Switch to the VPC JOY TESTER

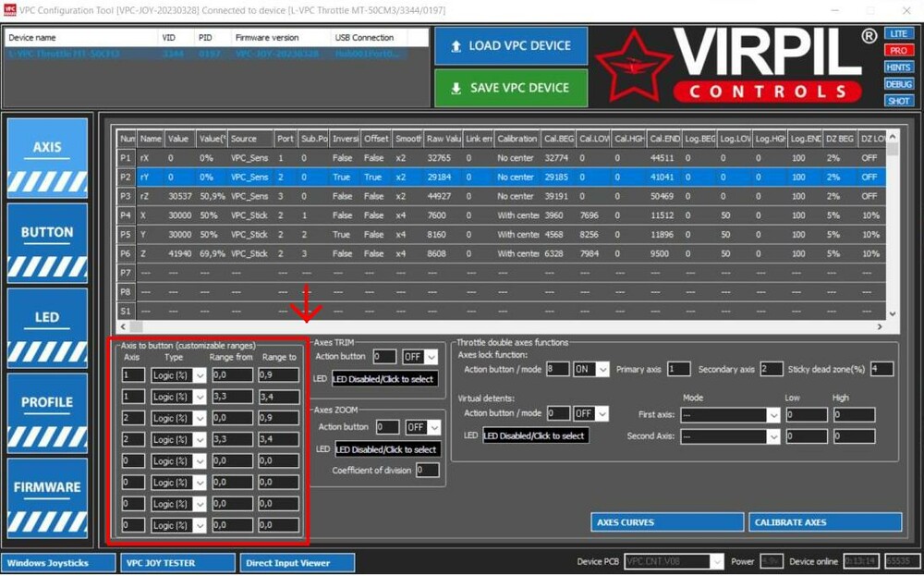coord(176,562)
